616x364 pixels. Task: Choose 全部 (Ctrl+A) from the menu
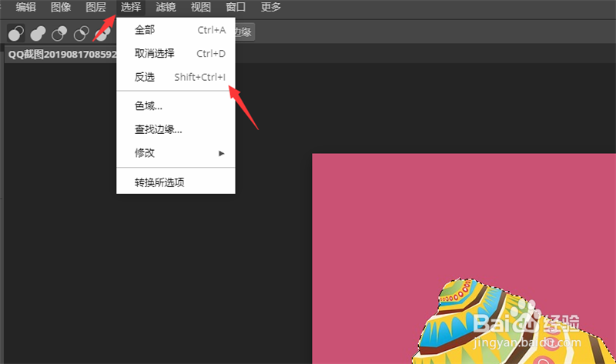click(x=176, y=30)
